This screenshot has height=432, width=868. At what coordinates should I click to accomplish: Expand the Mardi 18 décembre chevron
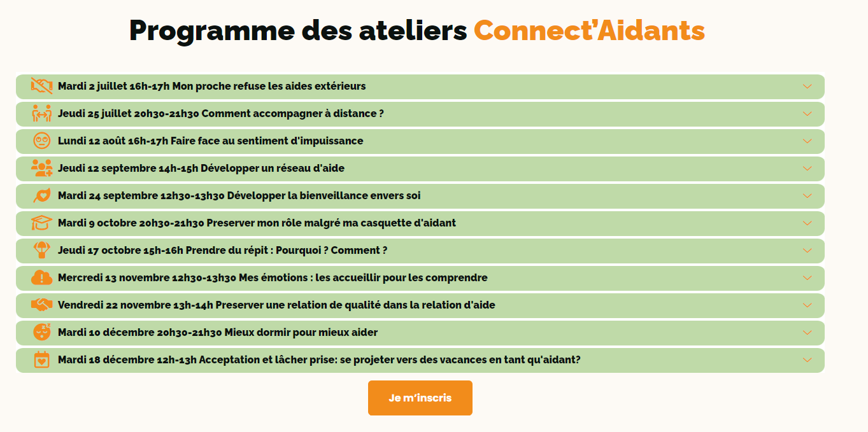click(808, 360)
